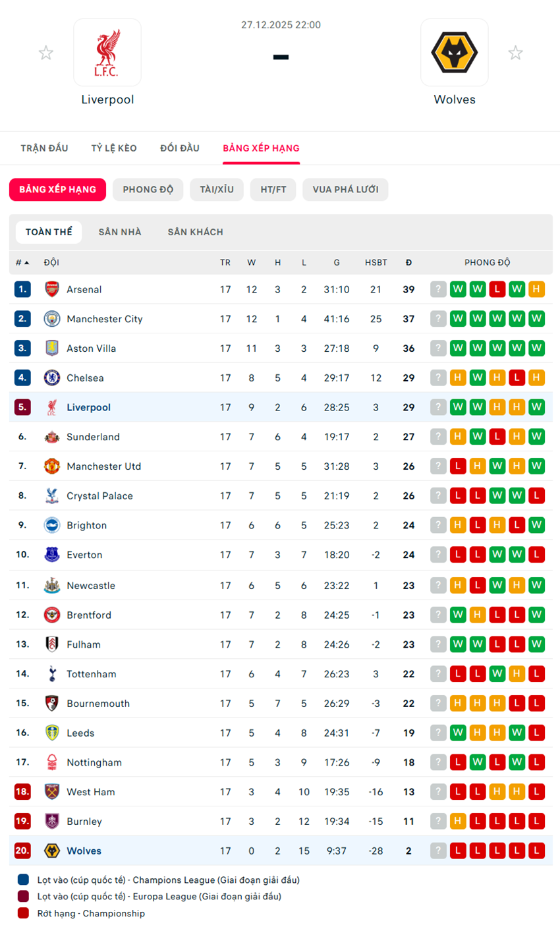Open the ĐỐI ĐẦU tab
The image size is (560, 927).
point(179,148)
